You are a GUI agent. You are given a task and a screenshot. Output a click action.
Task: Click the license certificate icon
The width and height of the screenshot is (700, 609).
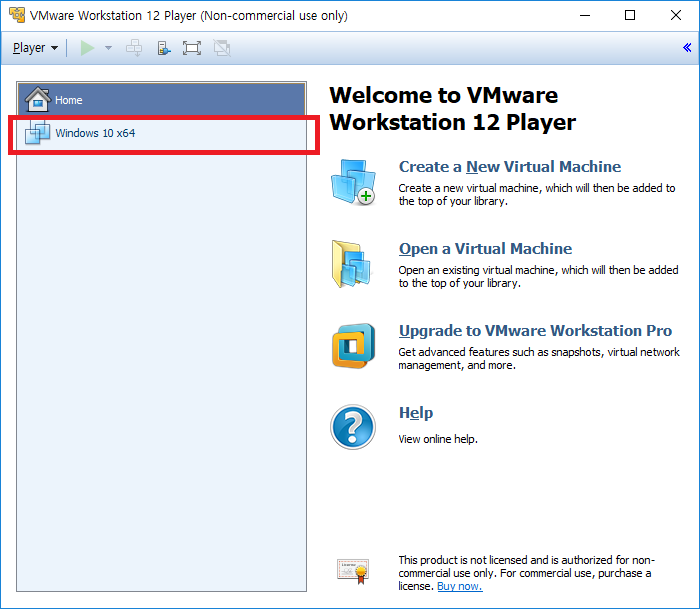click(x=353, y=571)
